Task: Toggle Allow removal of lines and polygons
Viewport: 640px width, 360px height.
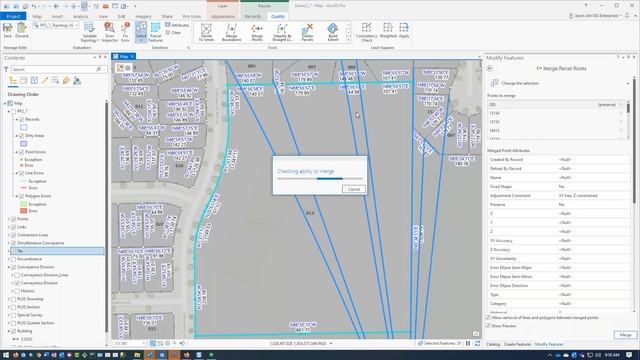Action: tap(488, 318)
